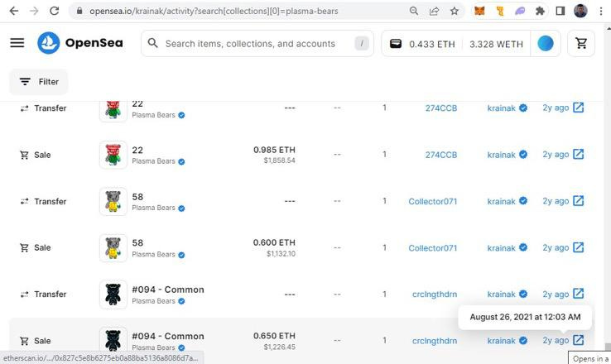Click 2y ago in the 58 Sale row
Screen dimensions: 611x364
click(x=556, y=247)
